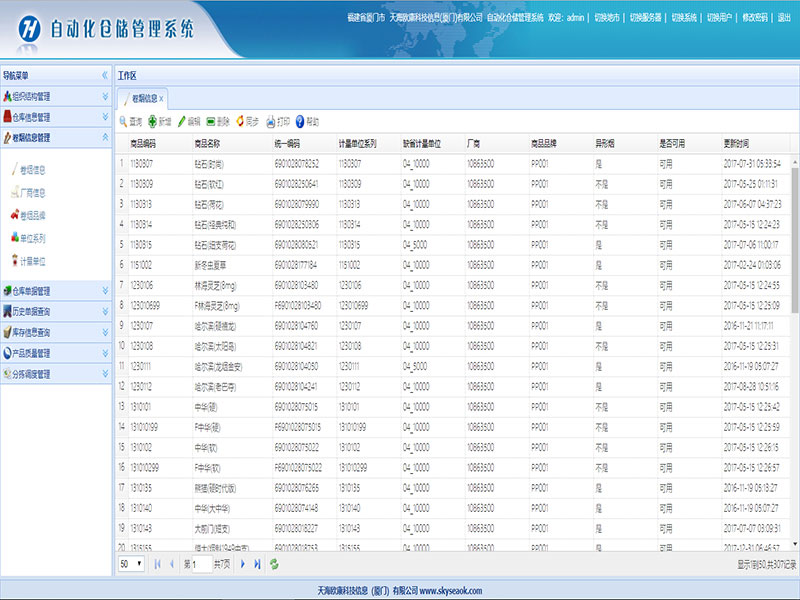Click the green 新增 add icon
This screenshot has width=800, height=600.
pos(152,121)
